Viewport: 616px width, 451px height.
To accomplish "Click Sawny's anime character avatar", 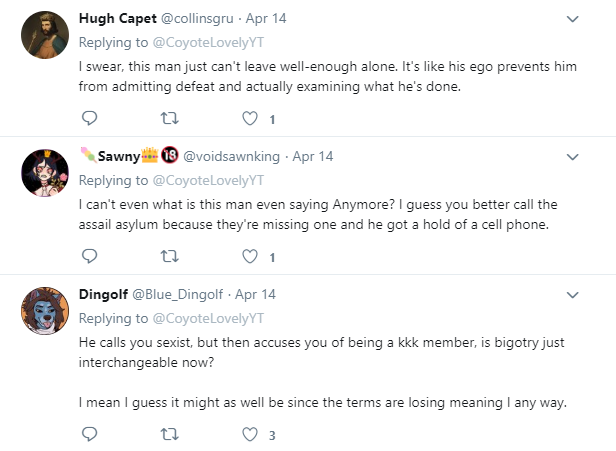I will pyautogui.click(x=45, y=173).
